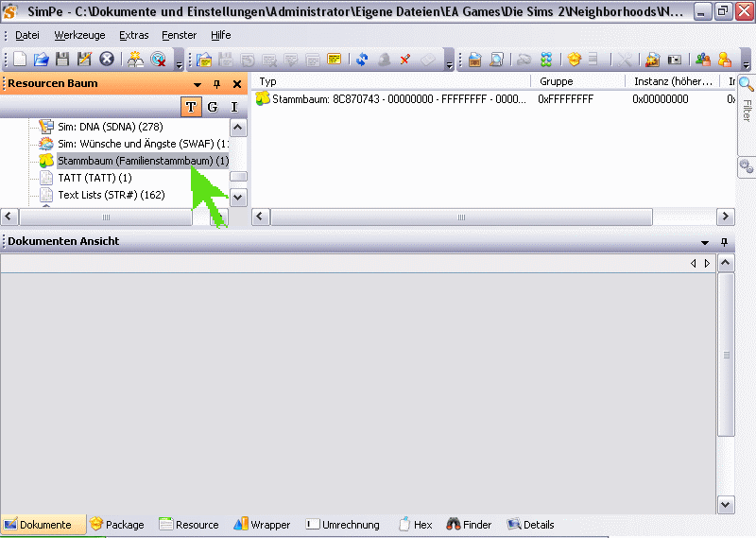This screenshot has height=538, width=756.
Task: Click the New package icon in toolbar
Action: pos(20,59)
